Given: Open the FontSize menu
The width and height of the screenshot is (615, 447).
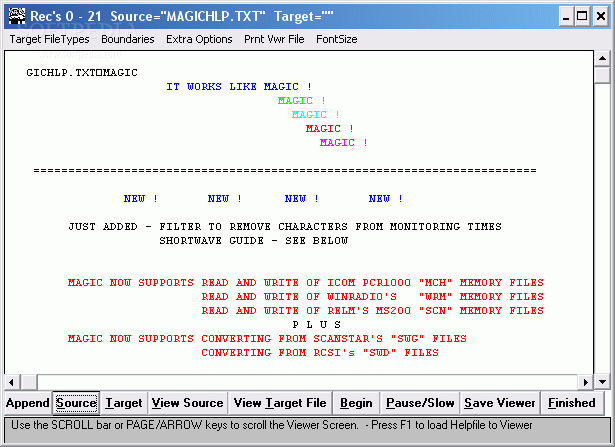Looking at the screenshot, I should click(337, 39).
